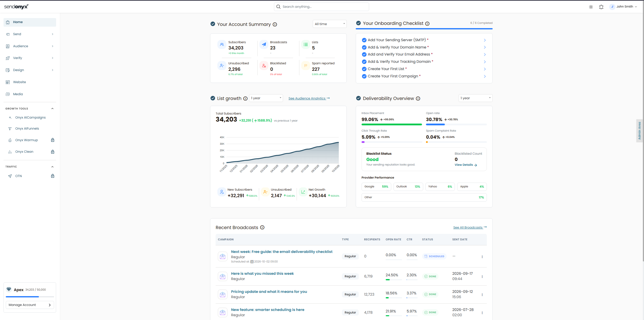Click the Deliverability Overview info icon
644x320 pixels.
point(418,98)
